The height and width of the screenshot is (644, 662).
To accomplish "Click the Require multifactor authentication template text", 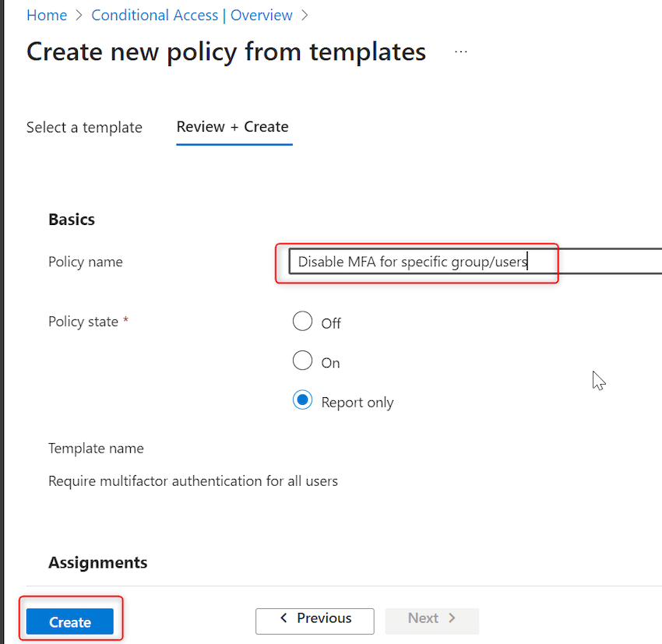I will [x=193, y=480].
